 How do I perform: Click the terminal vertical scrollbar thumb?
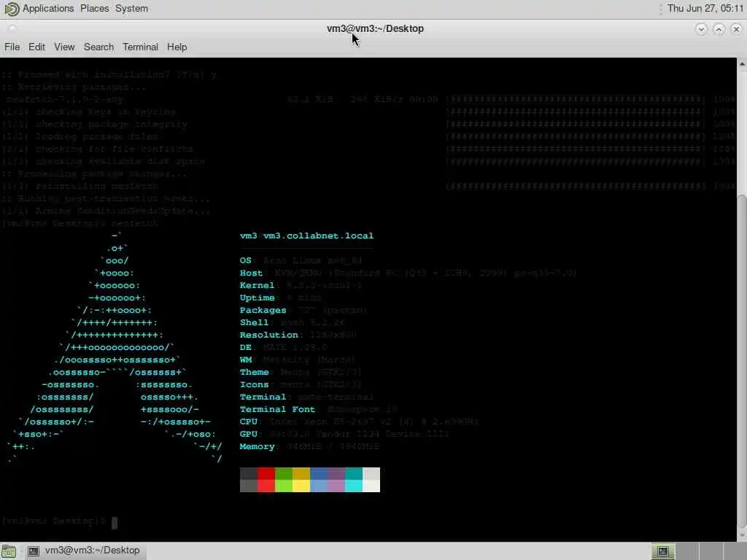742,359
